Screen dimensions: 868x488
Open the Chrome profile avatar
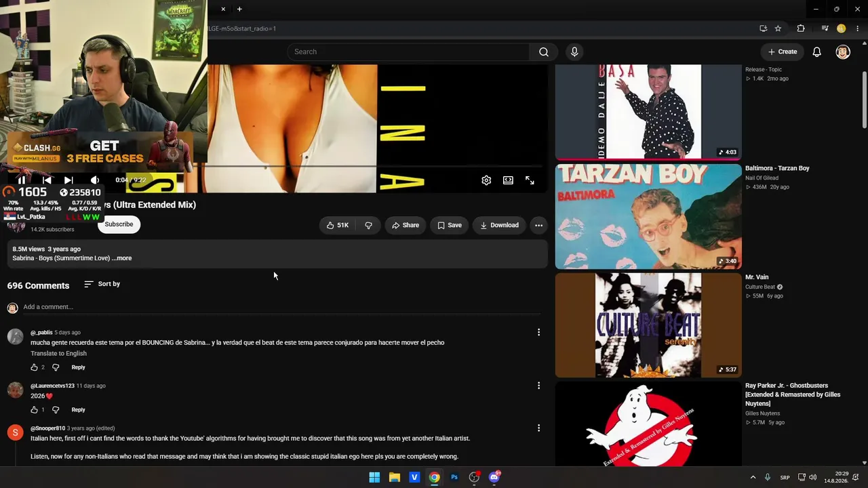click(842, 28)
